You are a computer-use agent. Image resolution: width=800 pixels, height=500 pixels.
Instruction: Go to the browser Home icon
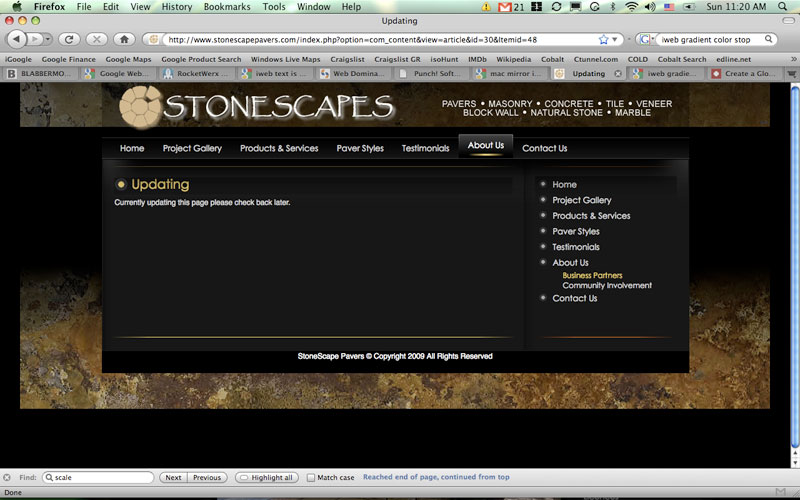(124, 39)
